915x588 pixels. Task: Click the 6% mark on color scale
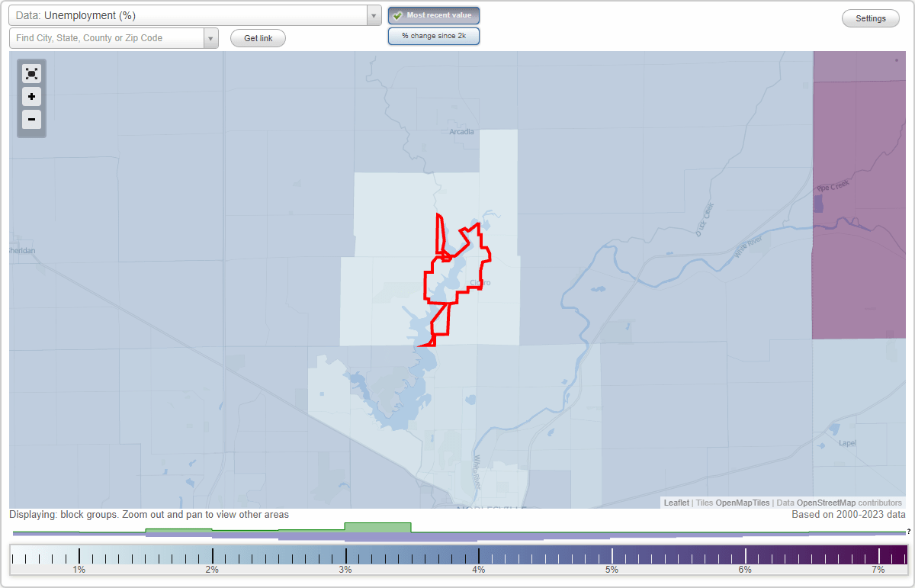[x=745, y=569]
